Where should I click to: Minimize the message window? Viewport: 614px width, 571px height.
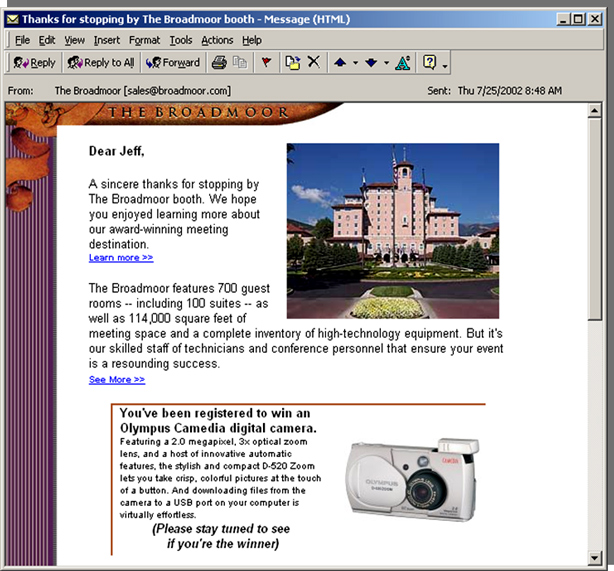point(563,19)
